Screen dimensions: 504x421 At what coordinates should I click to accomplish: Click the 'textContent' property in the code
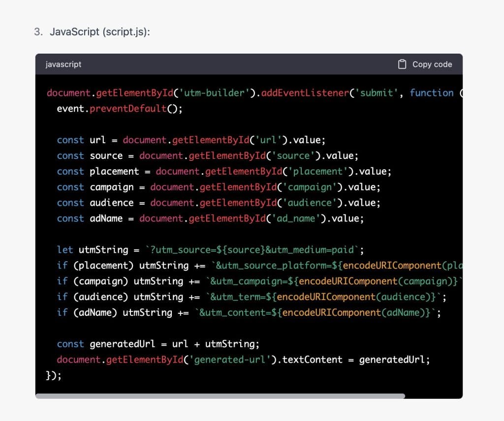point(313,360)
